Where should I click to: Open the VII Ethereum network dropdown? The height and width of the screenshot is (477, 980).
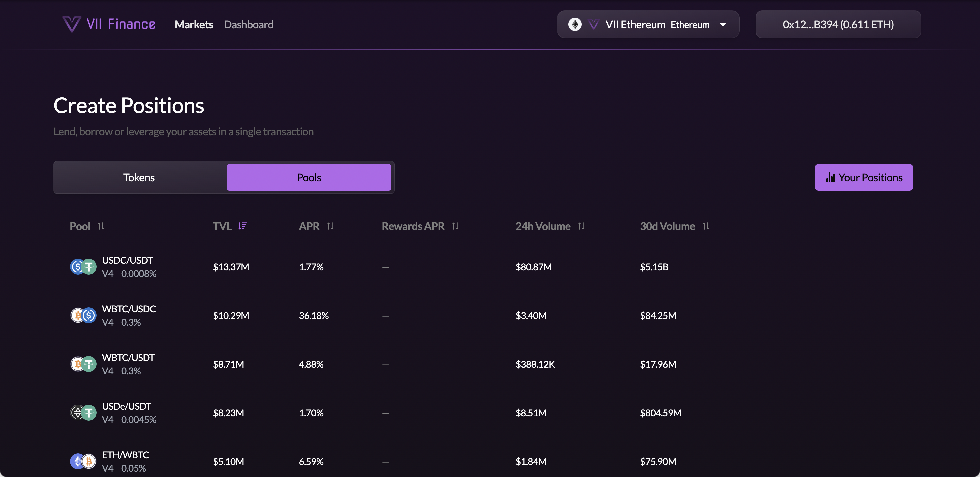click(648, 24)
